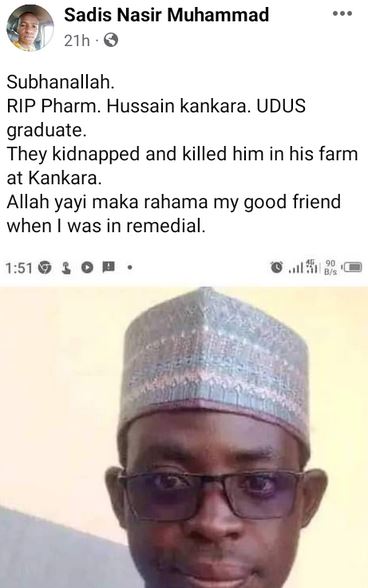Tap the alarm clock status icon
This screenshot has height=588, width=368.
coord(276,267)
